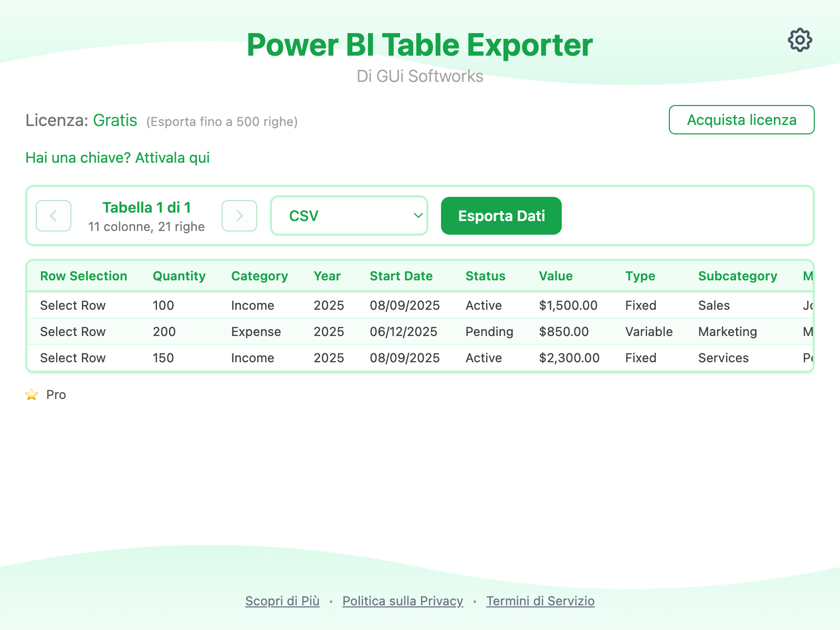Go to the previous table arrow
Viewport: 840px width, 630px height.
coord(54,216)
